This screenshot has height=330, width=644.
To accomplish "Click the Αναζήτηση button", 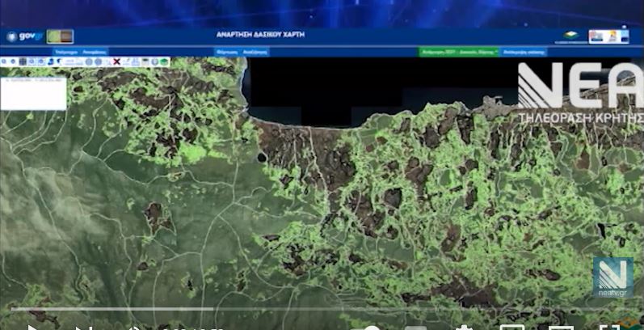I will (x=255, y=52).
